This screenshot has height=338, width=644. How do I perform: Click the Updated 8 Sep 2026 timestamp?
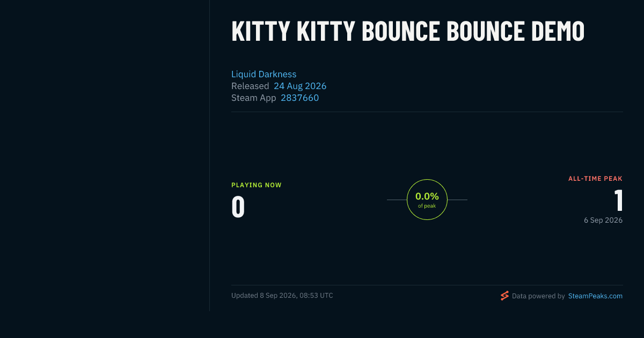[282, 296]
